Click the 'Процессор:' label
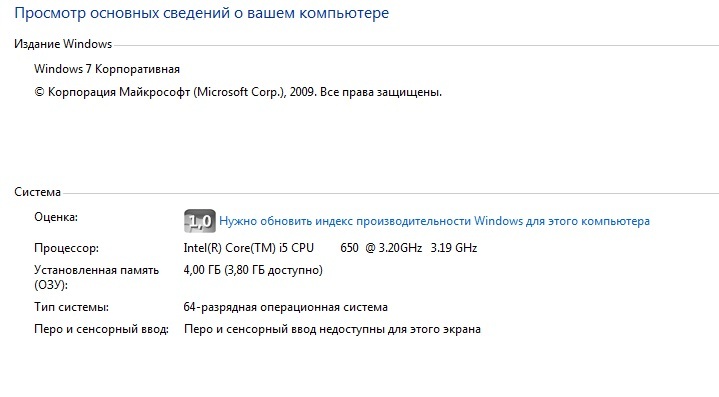The width and height of the screenshot is (719, 397). [66, 248]
